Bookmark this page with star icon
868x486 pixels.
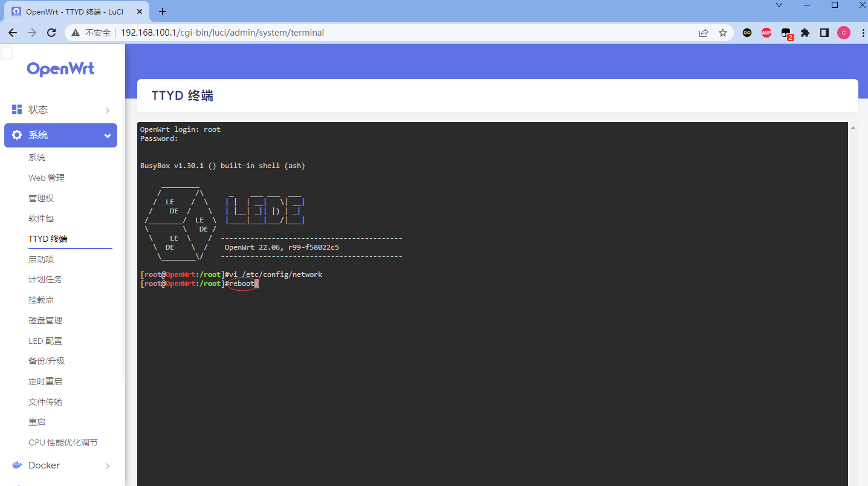pyautogui.click(x=723, y=33)
